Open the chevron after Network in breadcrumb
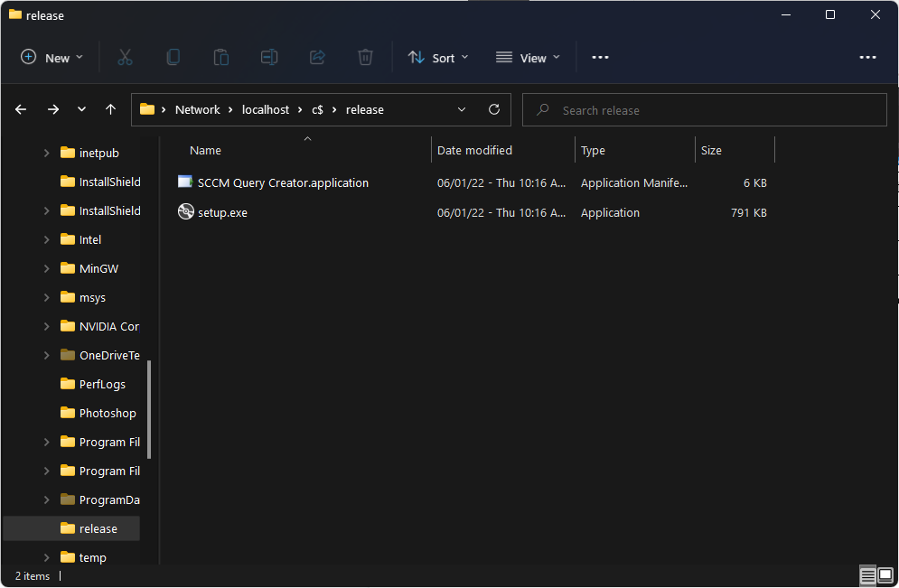899x588 pixels. (x=230, y=109)
